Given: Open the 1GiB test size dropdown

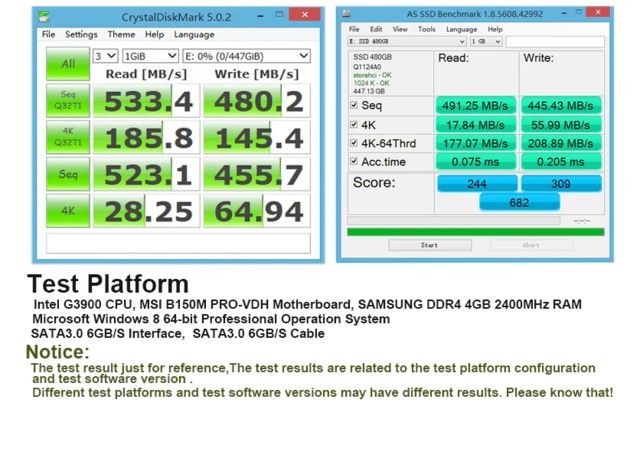Looking at the screenshot, I should click(150, 56).
